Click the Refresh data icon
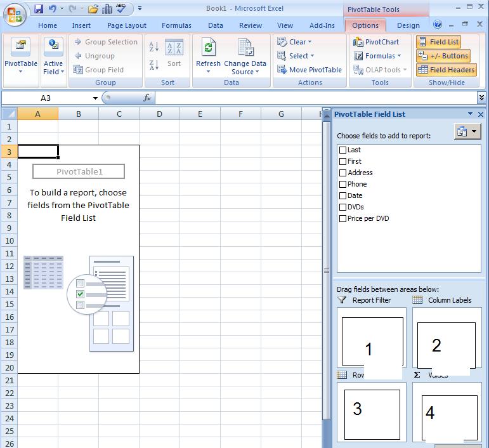The width and height of the screenshot is (489, 448). click(208, 48)
